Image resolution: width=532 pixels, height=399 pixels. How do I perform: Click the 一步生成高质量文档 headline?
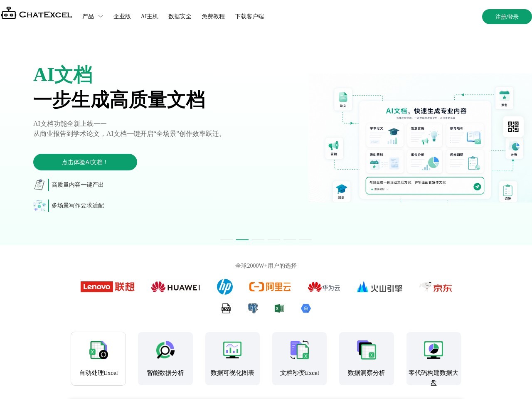pos(119,100)
